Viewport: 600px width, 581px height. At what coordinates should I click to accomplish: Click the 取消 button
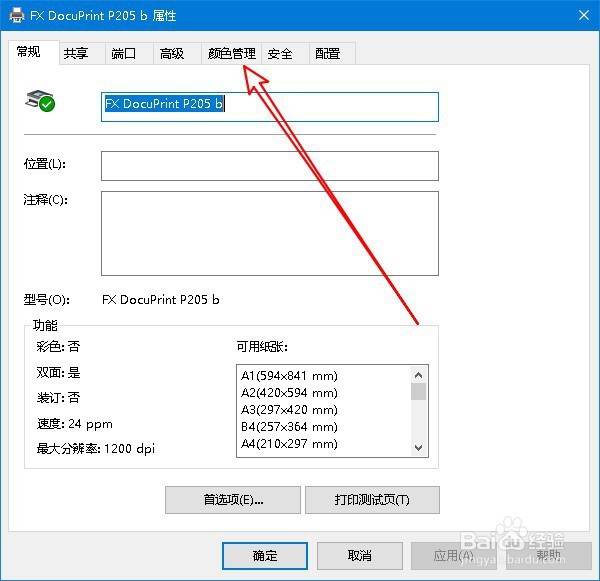point(360,556)
